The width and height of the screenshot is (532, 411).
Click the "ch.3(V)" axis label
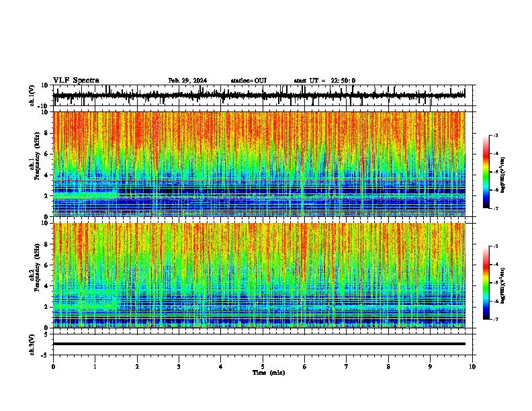(x=32, y=345)
